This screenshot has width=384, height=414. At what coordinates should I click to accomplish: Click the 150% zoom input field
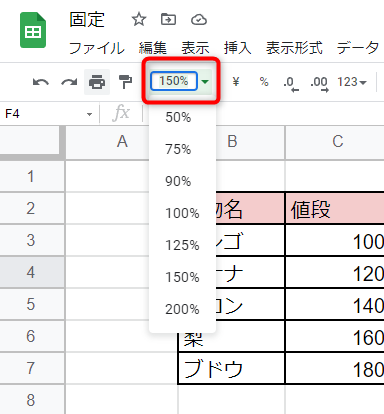174,81
